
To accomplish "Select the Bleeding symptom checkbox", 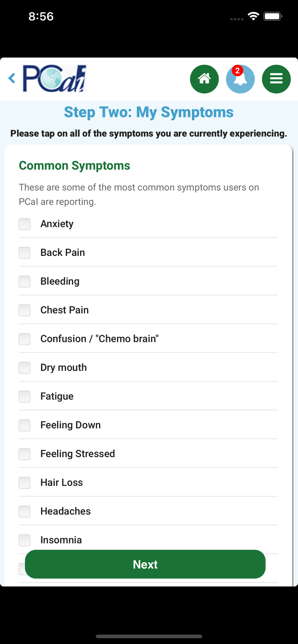I will pos(25,281).
